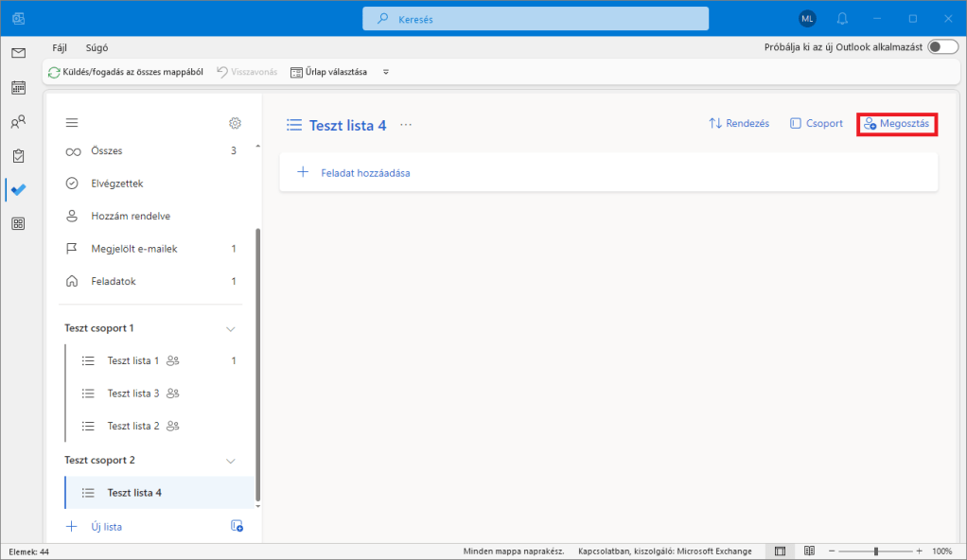Collapse the sidebar with hamburger menu

click(x=72, y=123)
